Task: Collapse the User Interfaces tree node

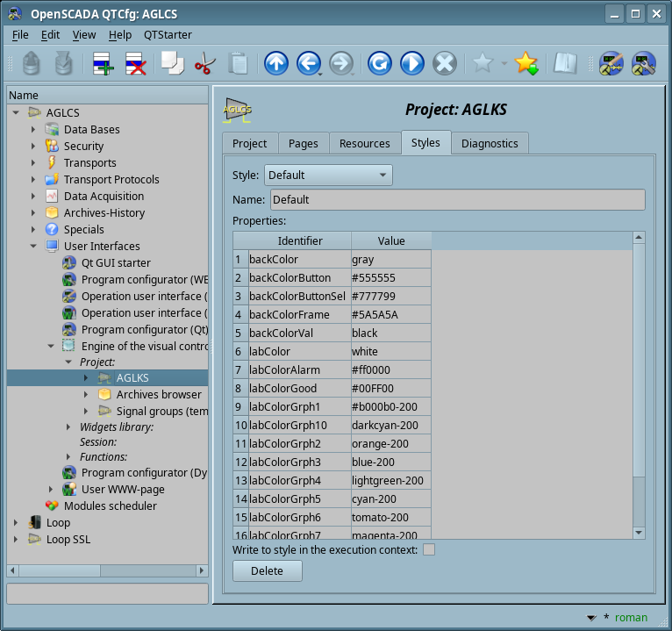Action: coord(33,247)
